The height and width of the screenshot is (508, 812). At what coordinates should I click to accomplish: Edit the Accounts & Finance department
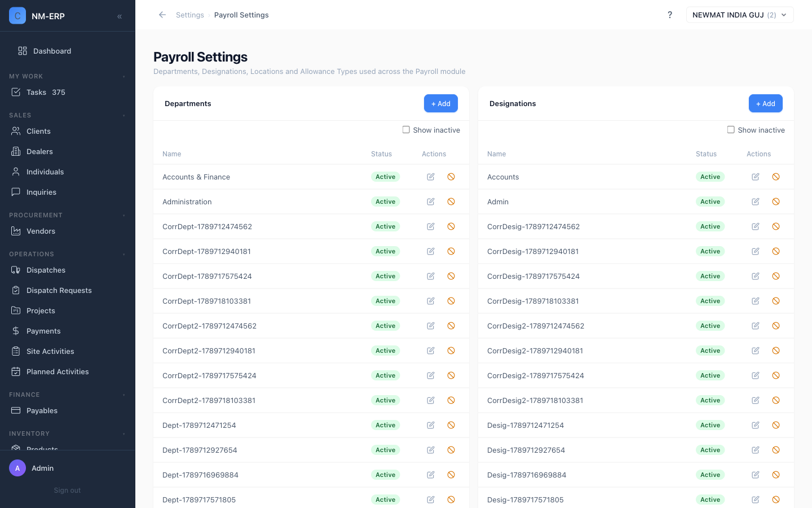pos(431,177)
